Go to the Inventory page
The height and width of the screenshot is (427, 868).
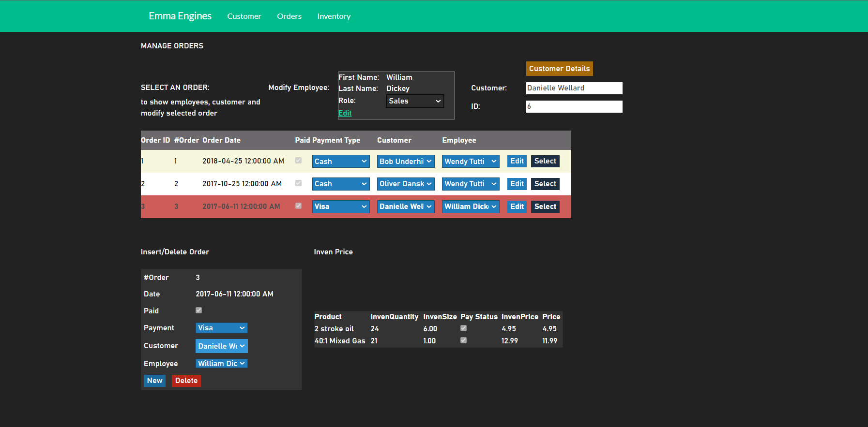pos(334,16)
